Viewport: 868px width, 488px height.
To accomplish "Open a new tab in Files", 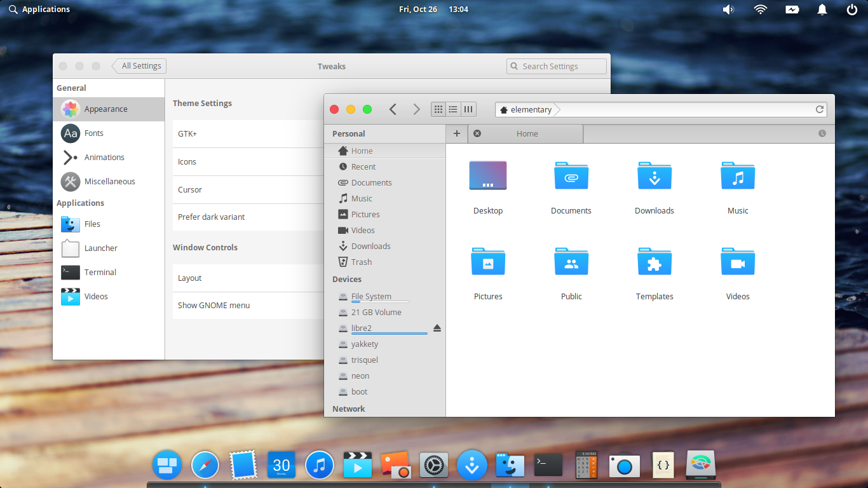I will click(456, 133).
